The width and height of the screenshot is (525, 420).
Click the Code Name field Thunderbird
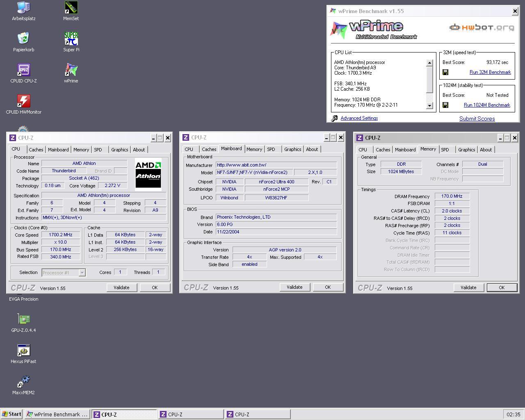tap(64, 171)
